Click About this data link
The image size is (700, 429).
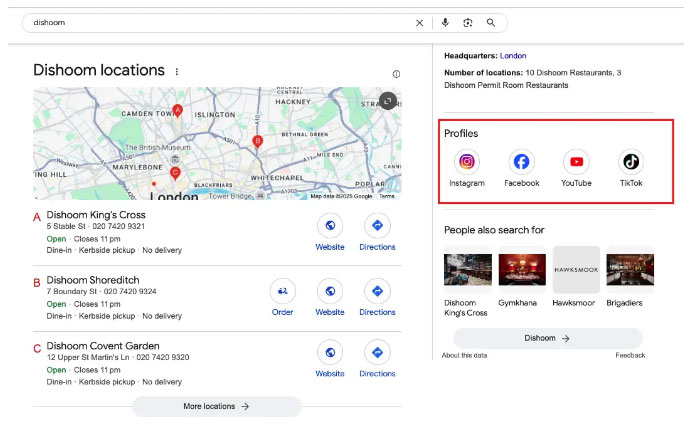click(x=464, y=355)
